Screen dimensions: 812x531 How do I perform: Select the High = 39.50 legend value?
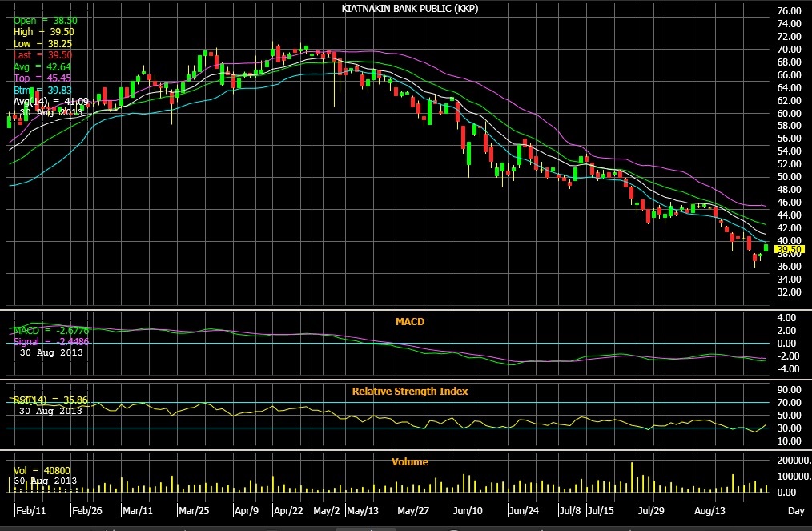(44, 32)
